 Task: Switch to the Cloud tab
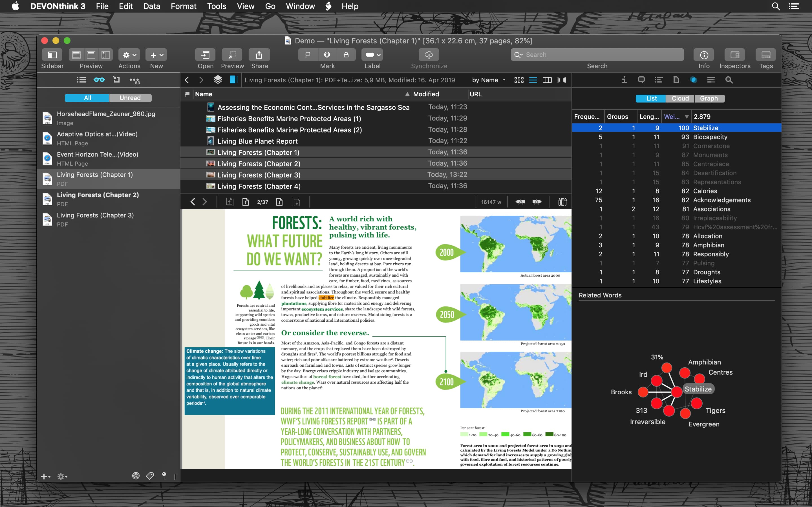(680, 98)
